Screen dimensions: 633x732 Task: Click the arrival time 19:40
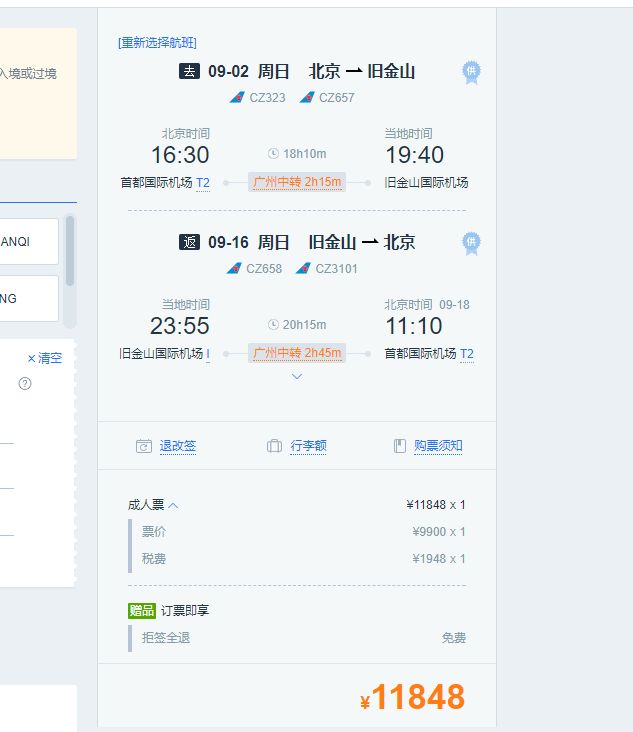[415, 155]
